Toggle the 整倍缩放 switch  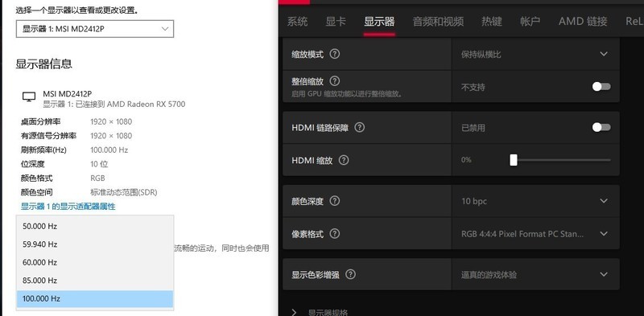point(601,87)
